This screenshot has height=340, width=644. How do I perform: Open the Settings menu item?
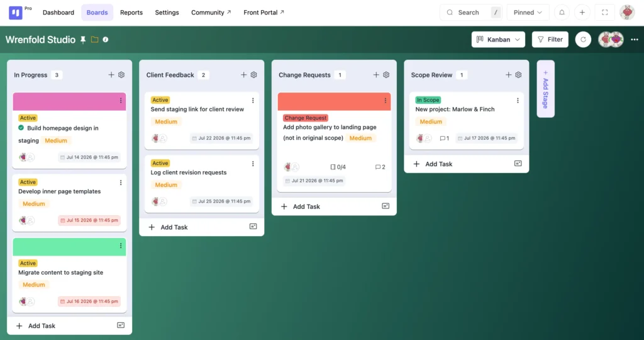tap(167, 13)
